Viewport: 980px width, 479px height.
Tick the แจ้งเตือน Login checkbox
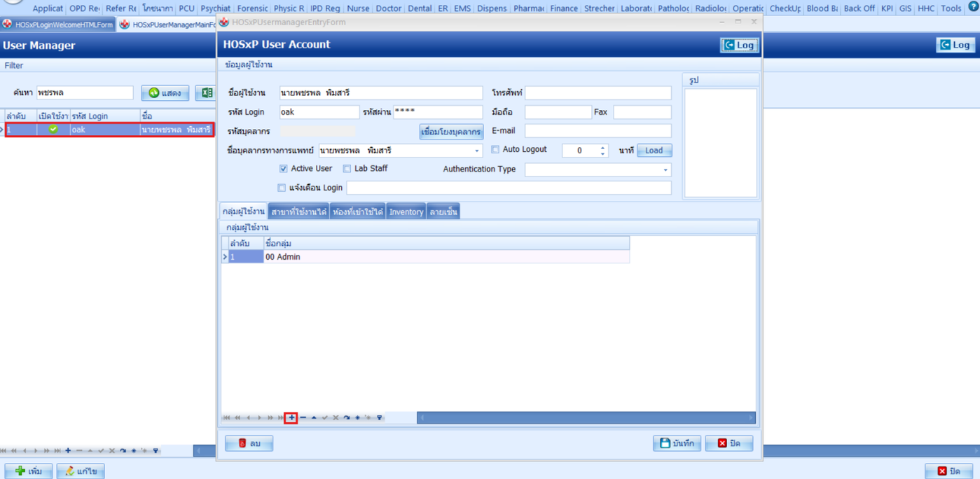click(x=282, y=188)
